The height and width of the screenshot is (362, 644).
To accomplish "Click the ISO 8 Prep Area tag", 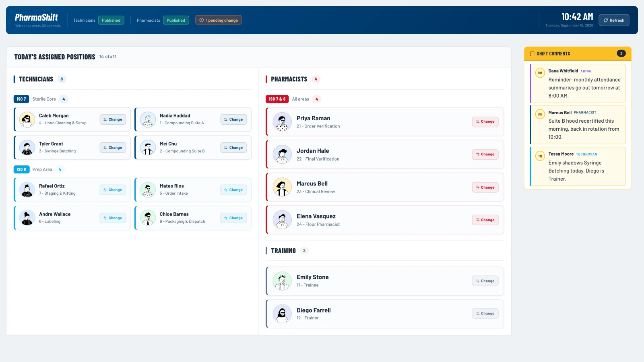I will point(21,169).
